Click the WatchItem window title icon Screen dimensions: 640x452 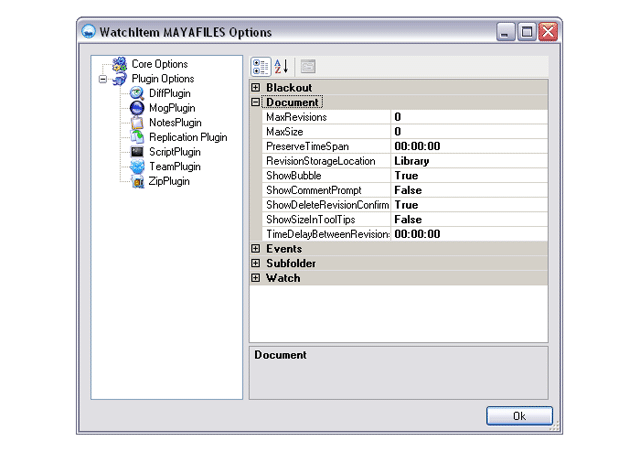[x=88, y=32]
